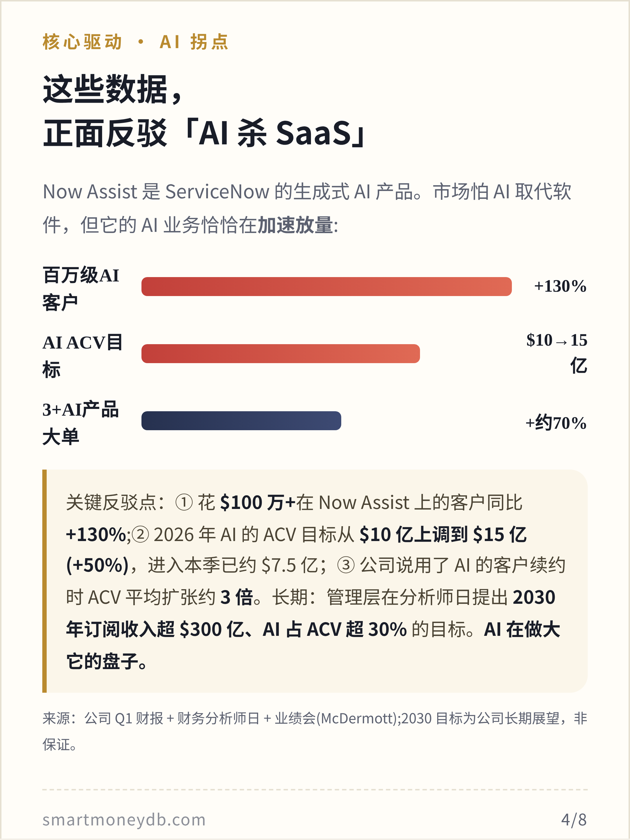
Task: Click the red bar for AI ACV目标
Action: (x=281, y=353)
